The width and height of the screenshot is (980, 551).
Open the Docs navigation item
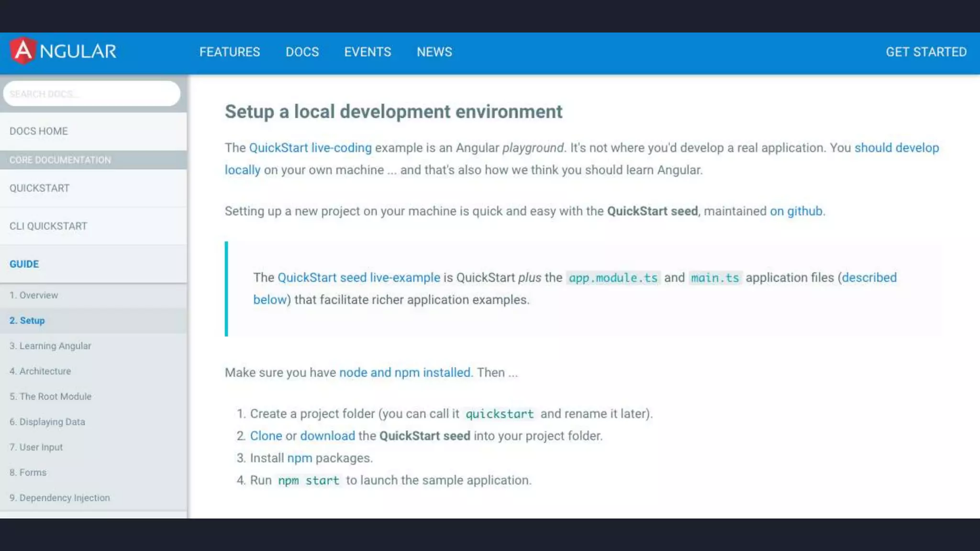click(x=302, y=52)
